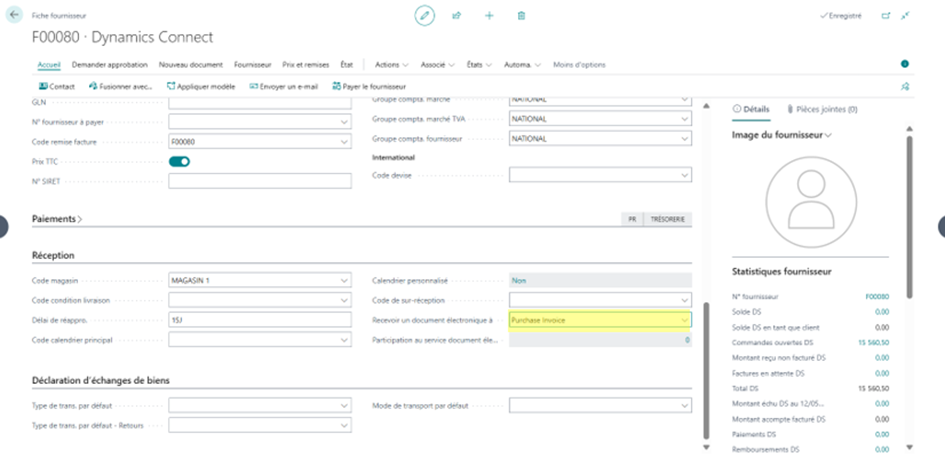Open Code condition livraison dropdown
945x473 pixels.
(344, 300)
